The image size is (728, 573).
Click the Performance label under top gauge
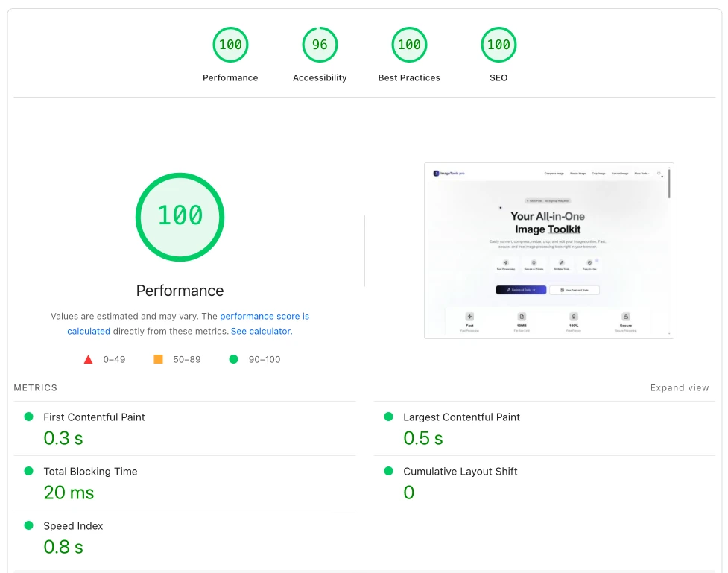[230, 78]
